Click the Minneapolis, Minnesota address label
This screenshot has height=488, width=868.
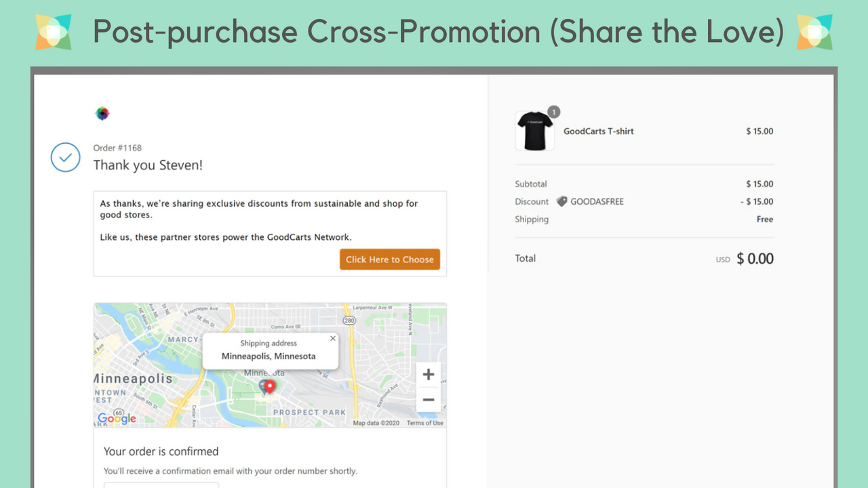[x=268, y=356]
